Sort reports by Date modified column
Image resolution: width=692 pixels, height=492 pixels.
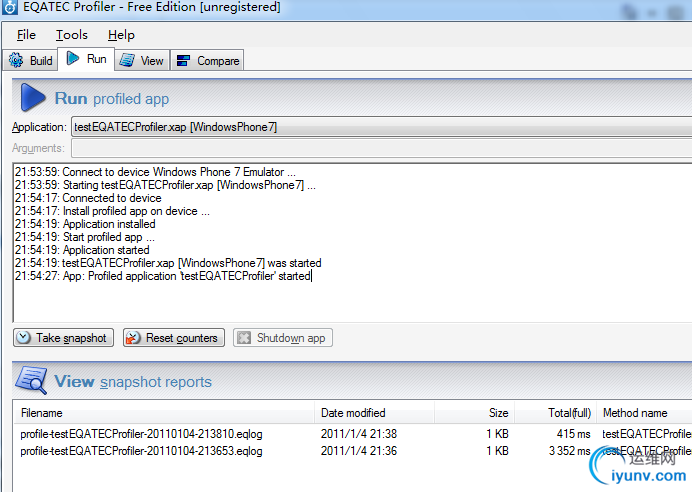coord(374,413)
